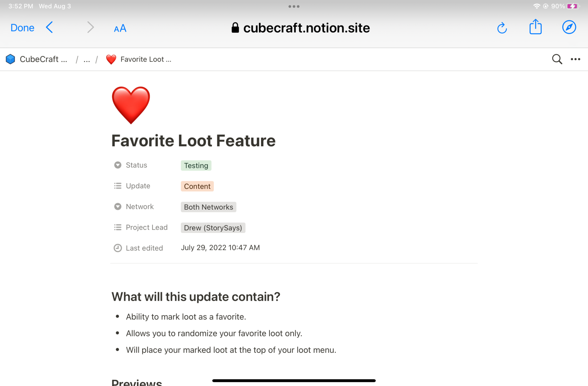
Task: Tap the large heart page icon
Action: coord(131,105)
